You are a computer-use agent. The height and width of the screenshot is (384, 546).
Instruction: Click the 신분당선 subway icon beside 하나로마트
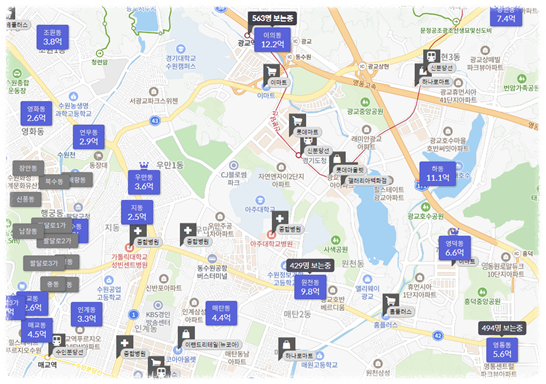coord(431,56)
